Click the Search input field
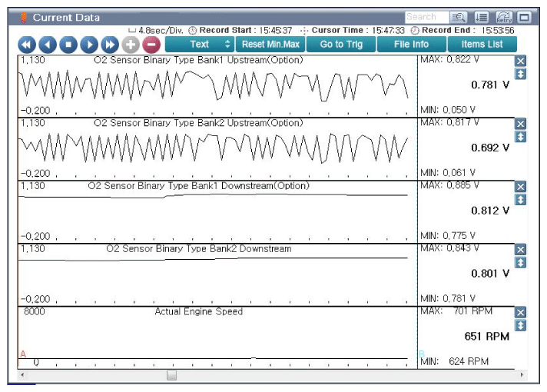This screenshot has height=392, width=547. [425, 17]
